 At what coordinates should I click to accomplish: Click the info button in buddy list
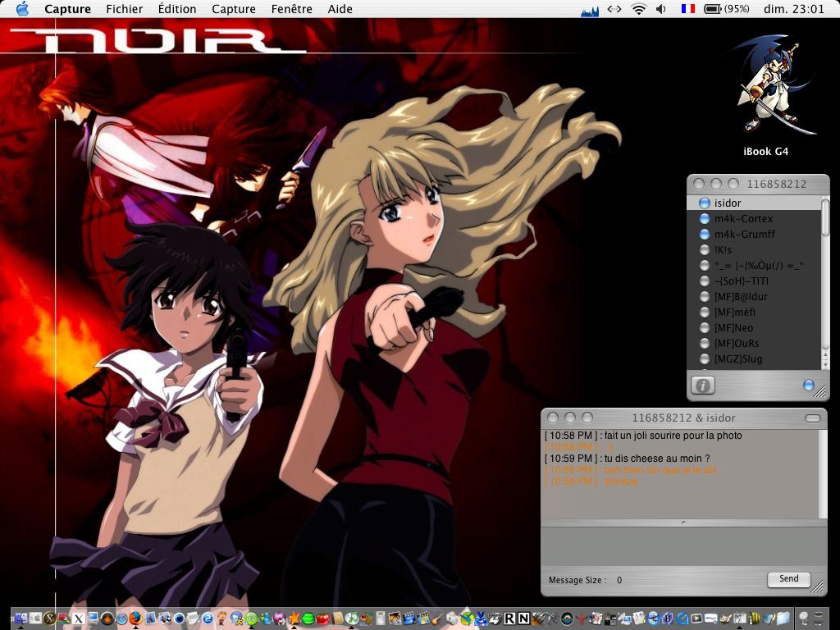(x=702, y=386)
